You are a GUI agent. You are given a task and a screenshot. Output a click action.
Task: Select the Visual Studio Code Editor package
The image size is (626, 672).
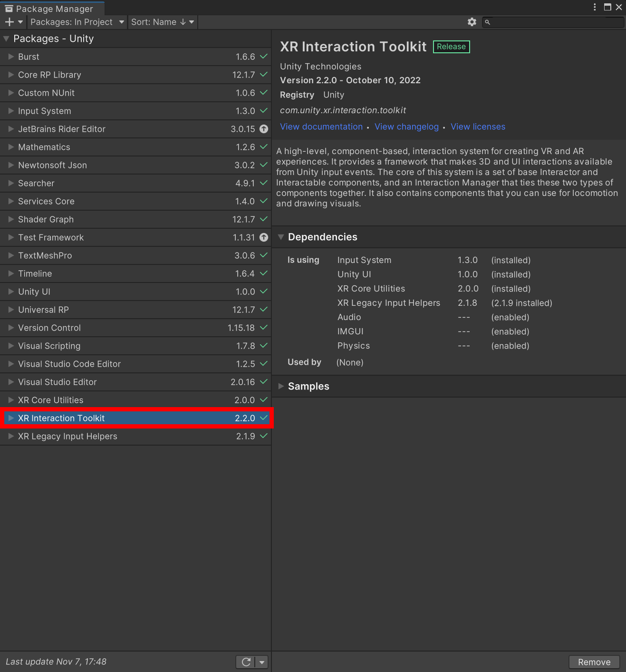click(135, 364)
